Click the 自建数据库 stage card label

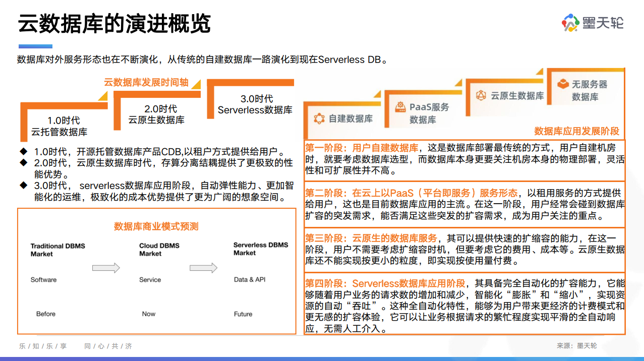point(350,118)
